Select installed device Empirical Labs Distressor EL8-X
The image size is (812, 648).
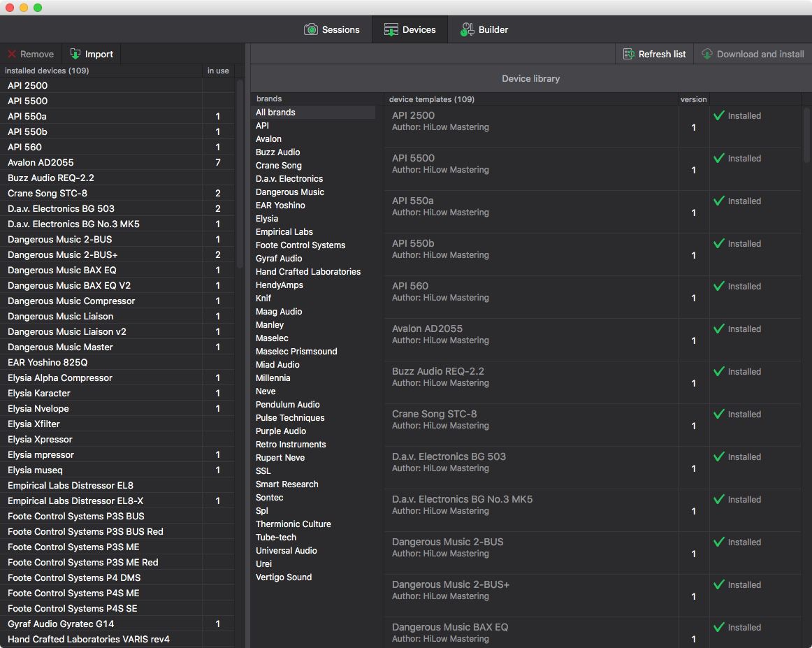(117, 501)
